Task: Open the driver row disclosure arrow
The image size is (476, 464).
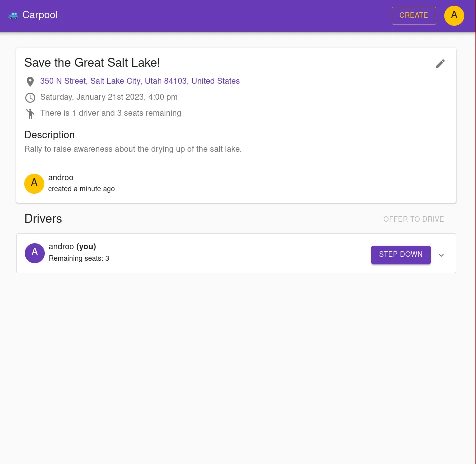Action: click(x=441, y=255)
